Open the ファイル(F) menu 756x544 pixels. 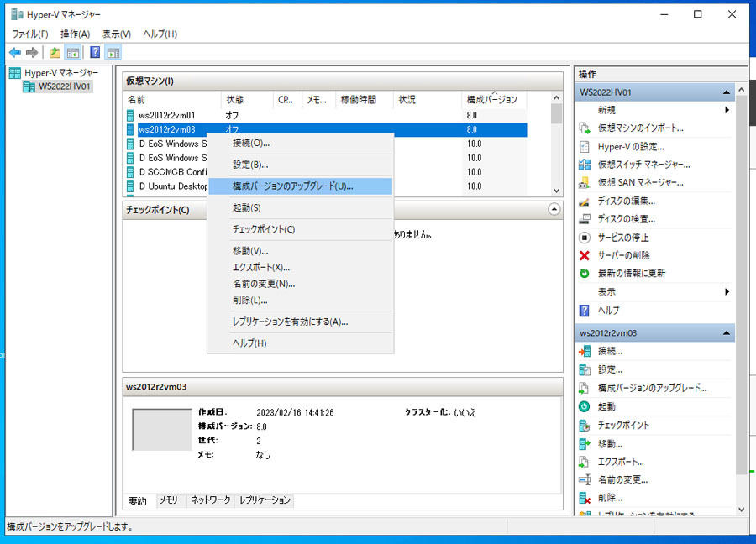[30, 34]
